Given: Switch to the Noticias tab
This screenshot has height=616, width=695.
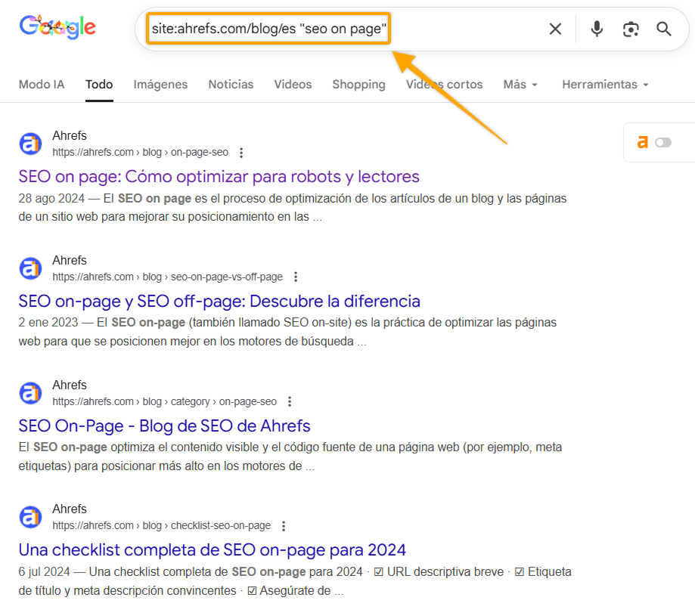Looking at the screenshot, I should tap(231, 85).
